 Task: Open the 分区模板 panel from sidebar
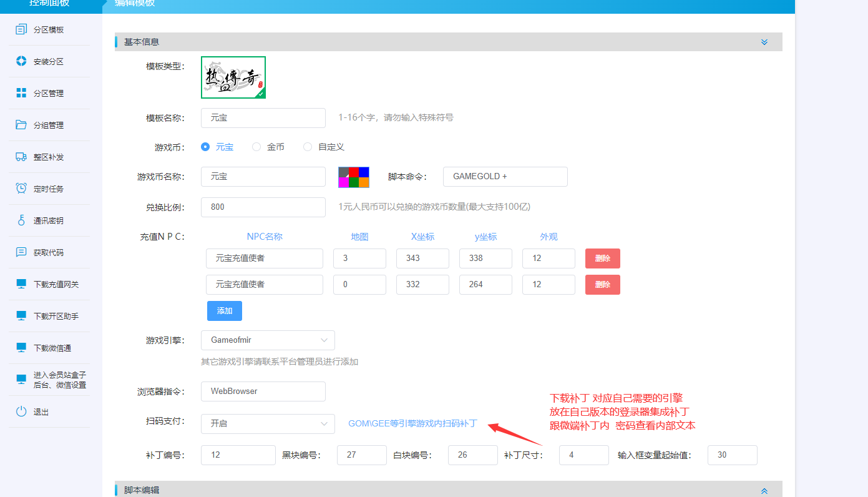40,29
